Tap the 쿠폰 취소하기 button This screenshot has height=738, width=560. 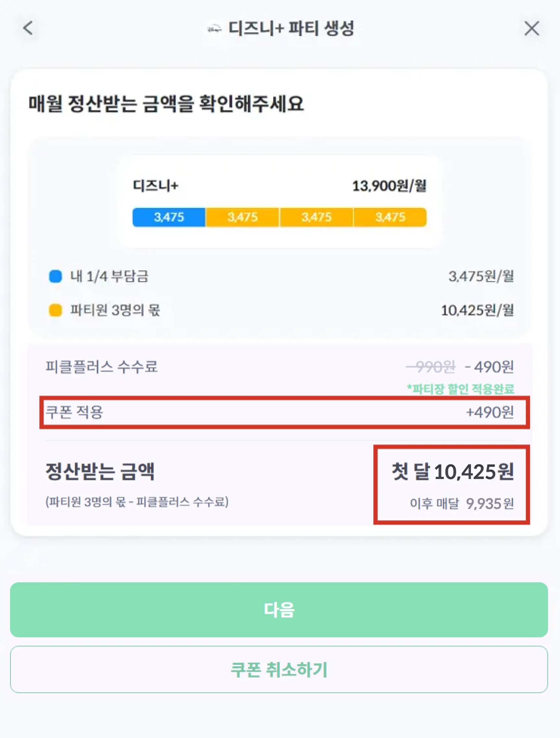[279, 669]
